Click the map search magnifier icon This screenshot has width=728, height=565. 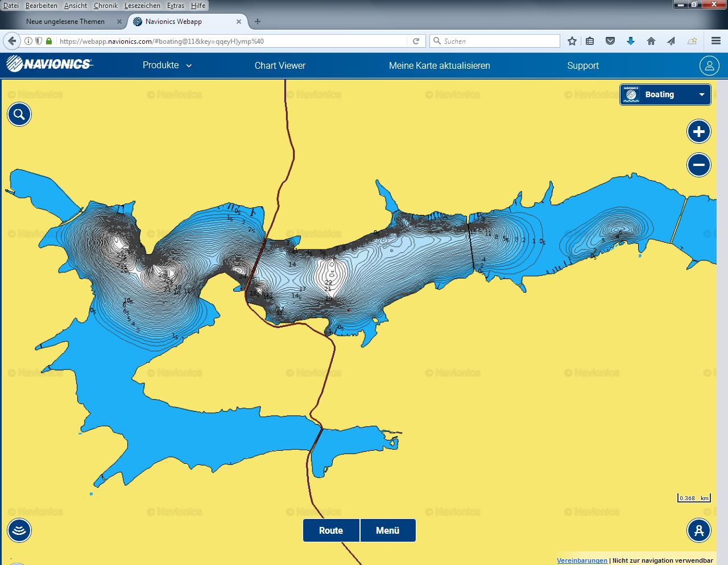(19, 115)
